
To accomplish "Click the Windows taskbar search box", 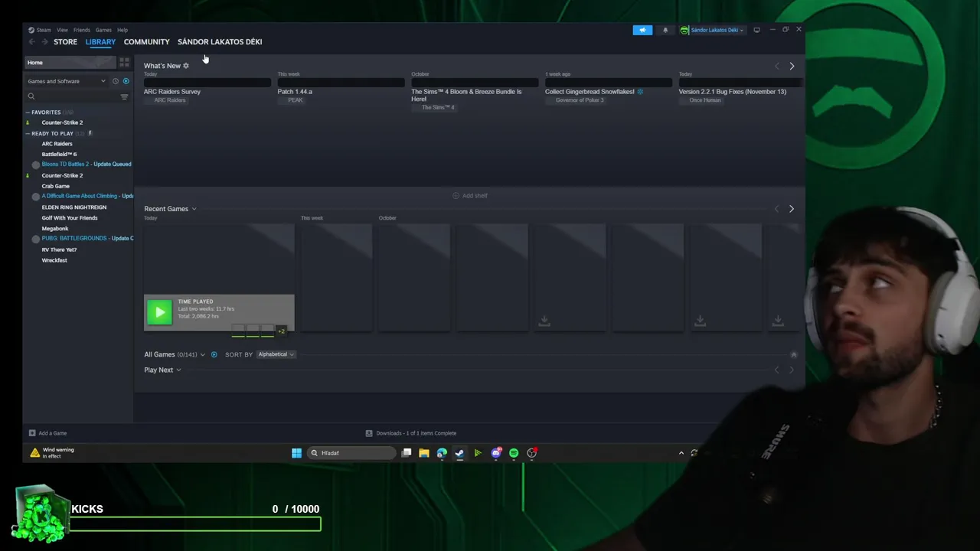I will click(x=352, y=453).
